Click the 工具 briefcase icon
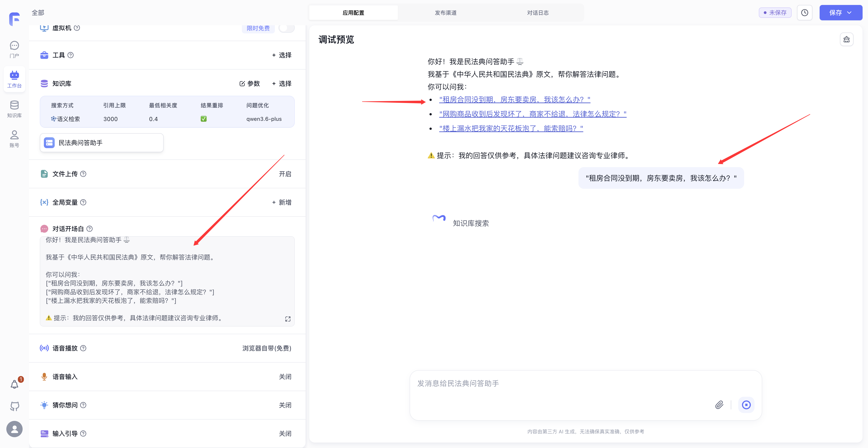 tap(44, 55)
